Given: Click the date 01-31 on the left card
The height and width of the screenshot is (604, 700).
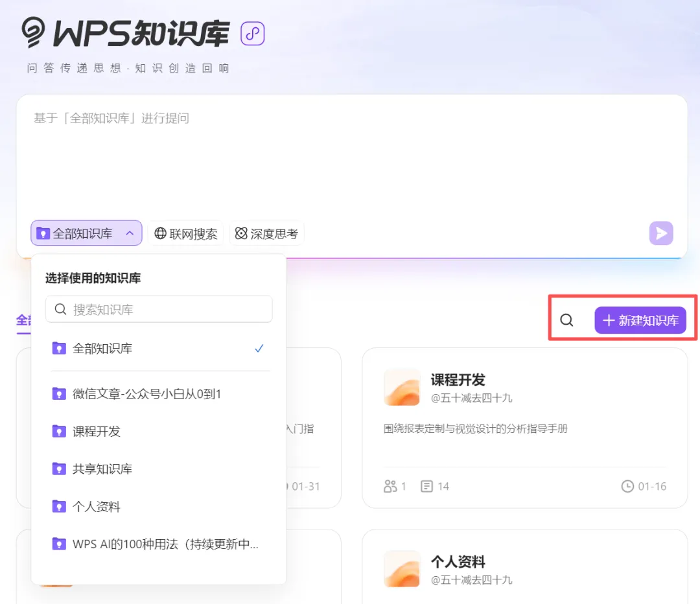Looking at the screenshot, I should (305, 486).
